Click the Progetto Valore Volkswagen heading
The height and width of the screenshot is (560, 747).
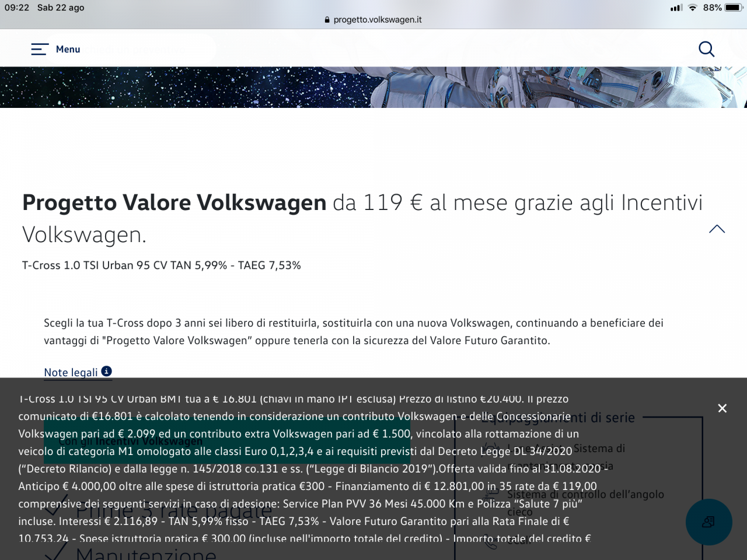tap(174, 203)
